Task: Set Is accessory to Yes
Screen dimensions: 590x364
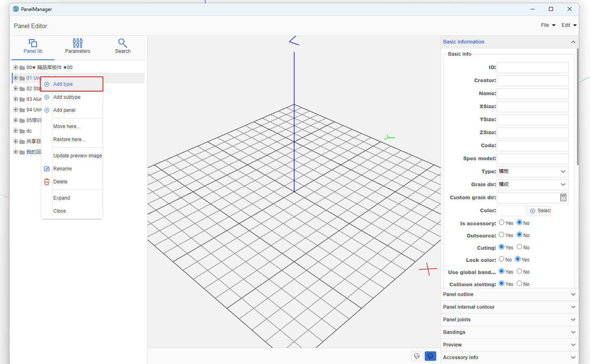Action: [x=502, y=222]
